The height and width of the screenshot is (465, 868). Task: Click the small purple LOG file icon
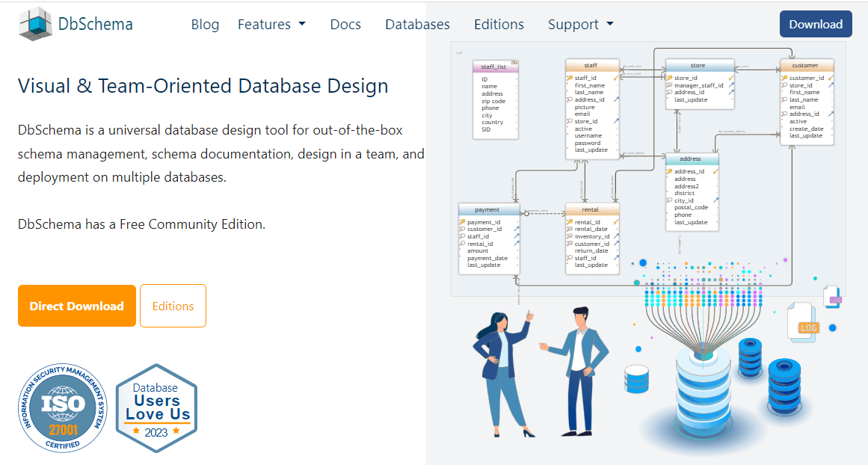[832, 296]
